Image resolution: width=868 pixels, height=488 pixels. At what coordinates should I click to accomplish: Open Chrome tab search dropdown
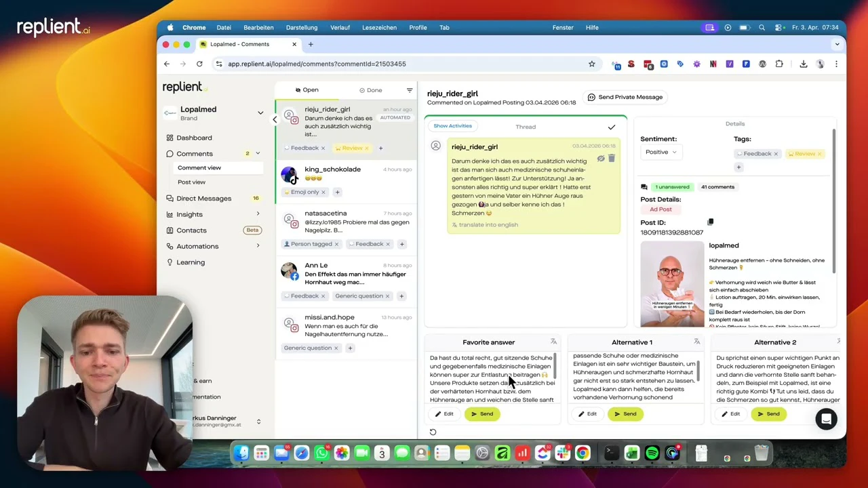(837, 44)
